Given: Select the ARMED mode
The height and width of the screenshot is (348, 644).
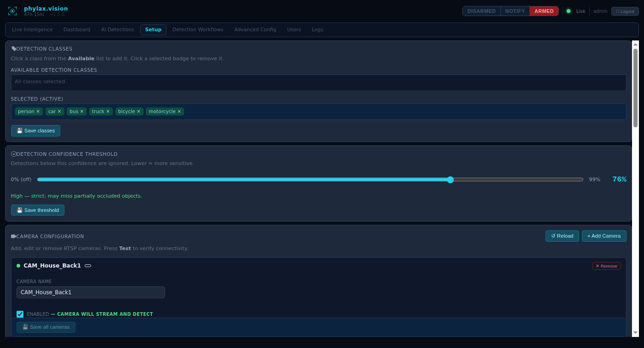Looking at the screenshot, I should (544, 11).
